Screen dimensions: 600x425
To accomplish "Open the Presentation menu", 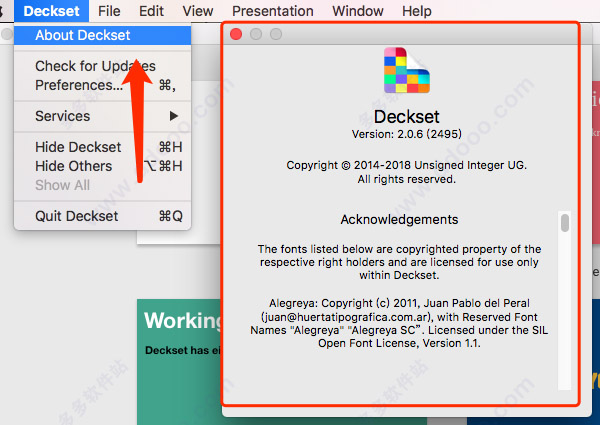I will (x=273, y=11).
